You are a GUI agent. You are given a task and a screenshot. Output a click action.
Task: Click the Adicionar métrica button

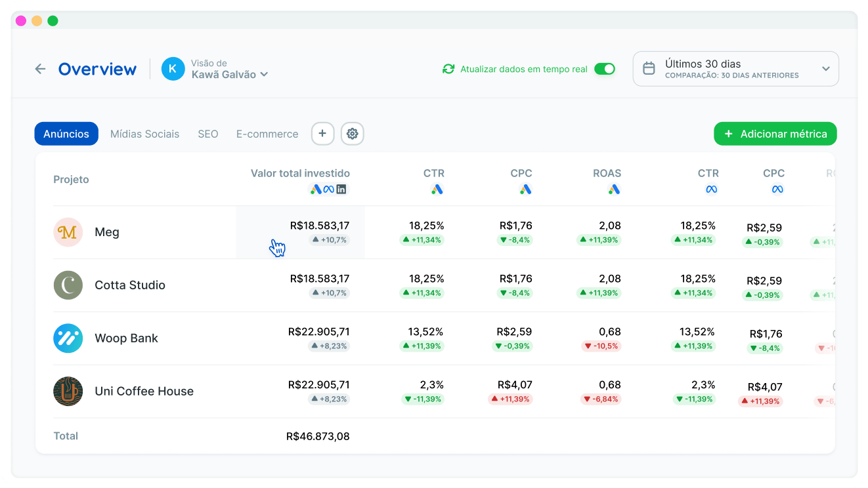(775, 134)
